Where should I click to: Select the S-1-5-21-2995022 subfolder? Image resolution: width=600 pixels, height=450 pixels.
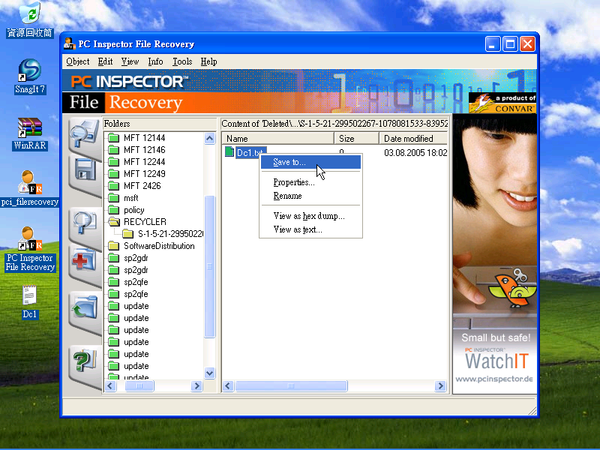coord(170,233)
